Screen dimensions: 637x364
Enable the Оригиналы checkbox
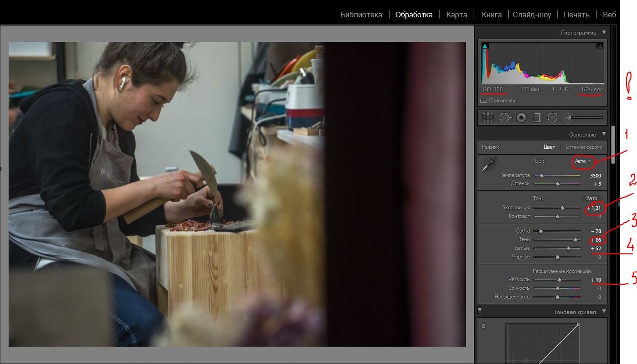(x=483, y=101)
